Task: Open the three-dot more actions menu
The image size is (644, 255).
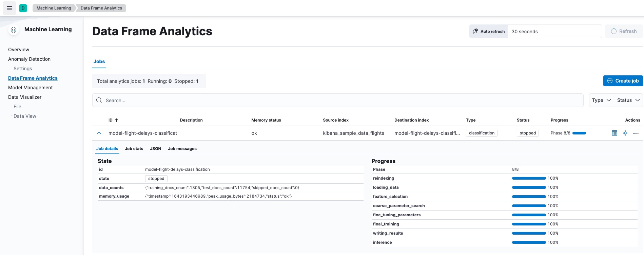Action: click(636, 133)
